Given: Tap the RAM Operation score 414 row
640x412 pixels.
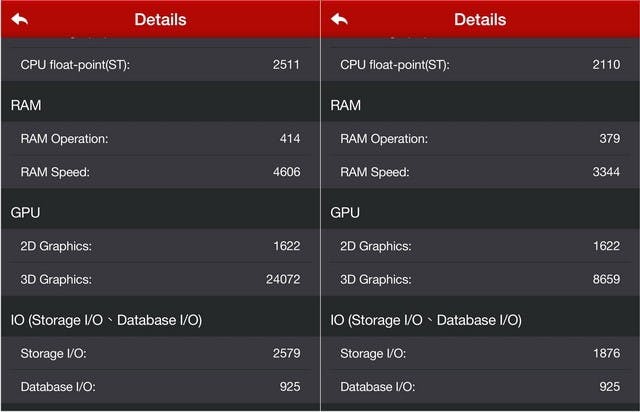Looking at the screenshot, I should [x=160, y=139].
